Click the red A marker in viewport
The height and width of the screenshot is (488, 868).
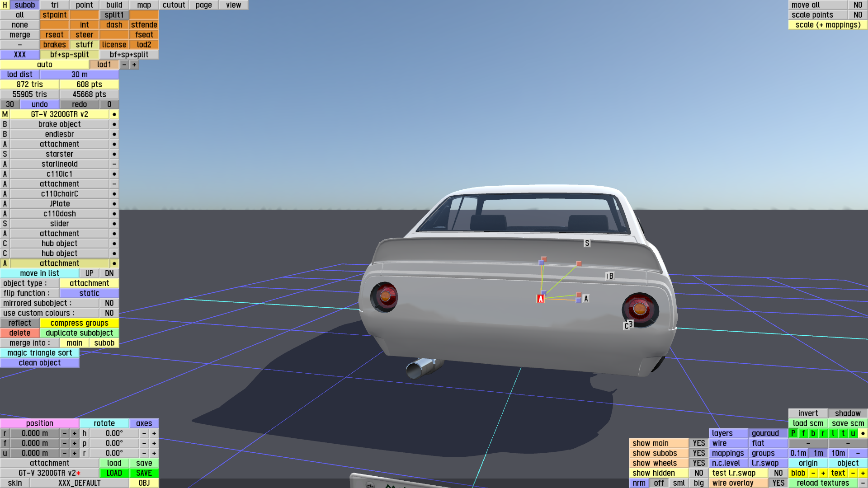click(x=540, y=299)
